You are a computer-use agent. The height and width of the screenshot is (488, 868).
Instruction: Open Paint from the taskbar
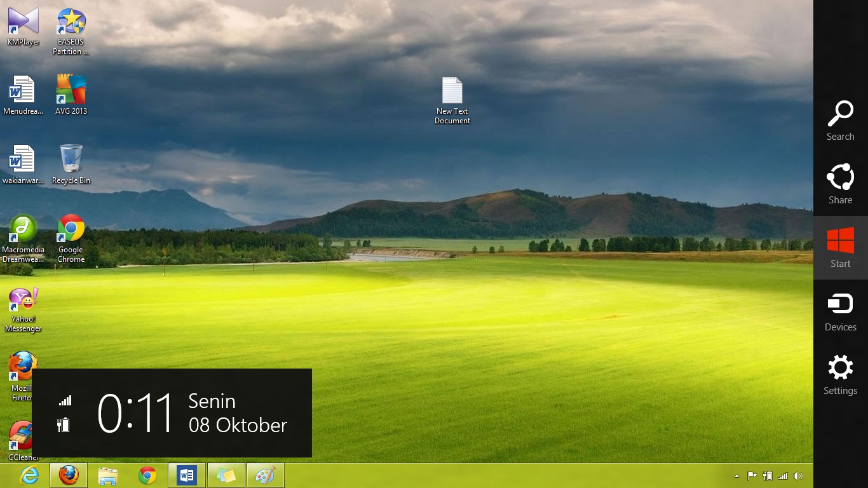click(265, 475)
